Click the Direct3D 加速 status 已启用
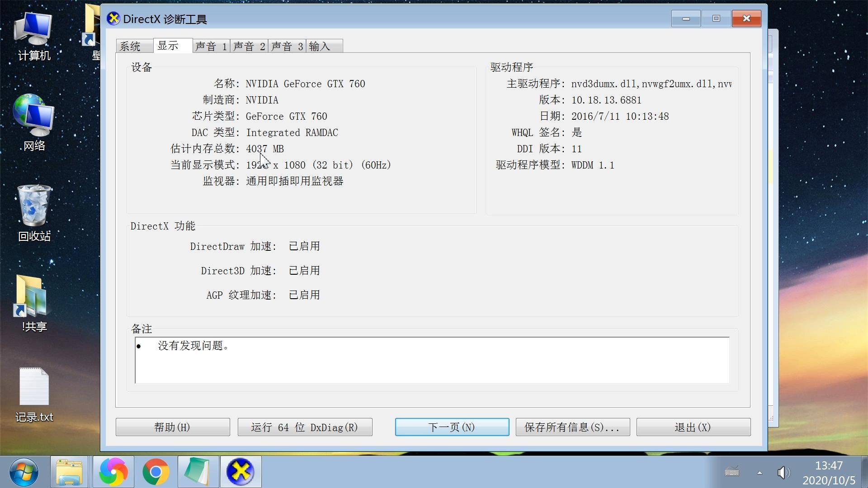 pos(304,271)
